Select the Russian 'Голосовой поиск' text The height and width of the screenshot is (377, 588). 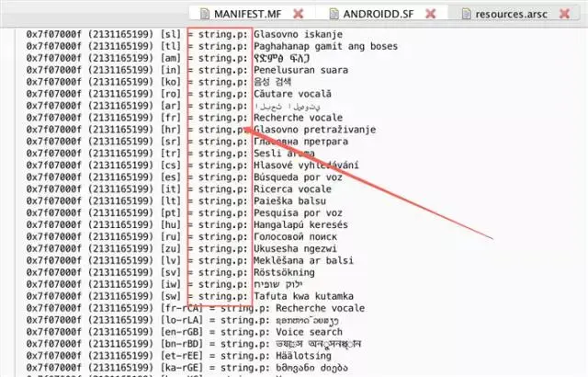(x=296, y=237)
